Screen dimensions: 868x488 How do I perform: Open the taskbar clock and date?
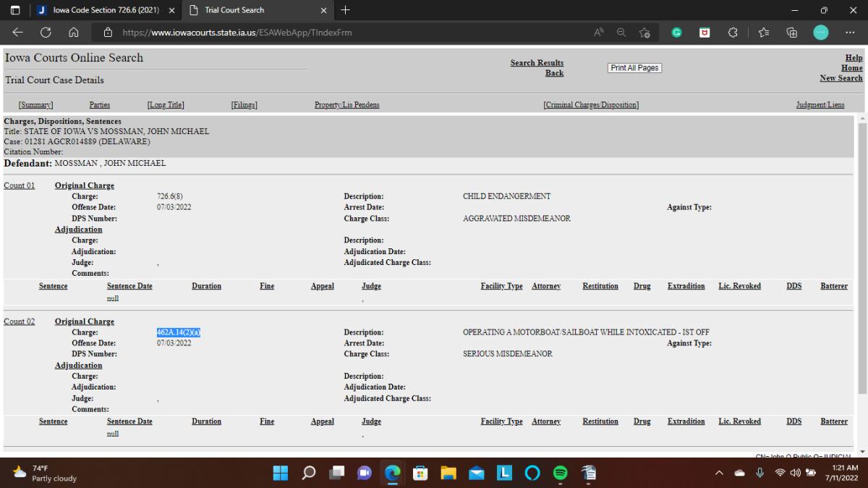[842, 473]
